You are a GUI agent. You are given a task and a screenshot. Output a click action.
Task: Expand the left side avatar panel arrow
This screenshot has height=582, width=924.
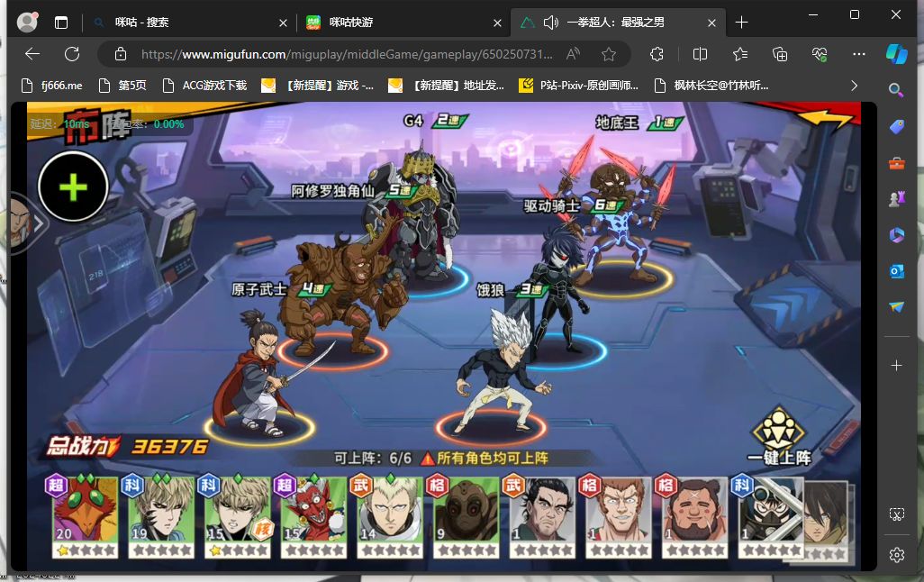point(39,223)
